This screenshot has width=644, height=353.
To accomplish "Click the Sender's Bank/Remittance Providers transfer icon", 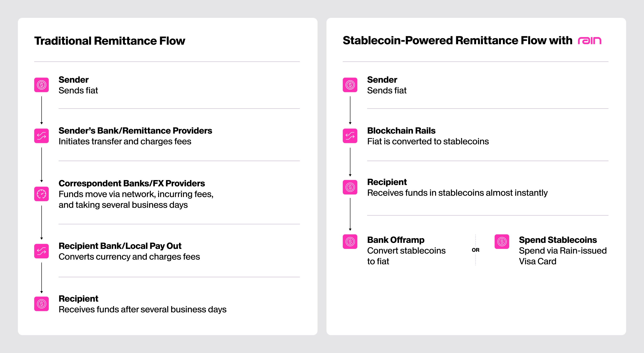I will click(x=42, y=136).
